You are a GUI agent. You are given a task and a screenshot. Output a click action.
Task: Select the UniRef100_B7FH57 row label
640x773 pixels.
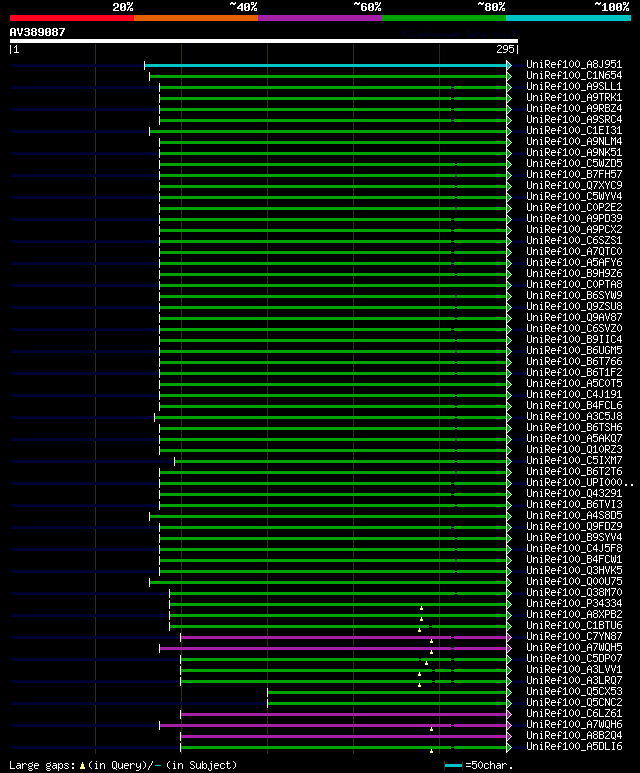574,175
